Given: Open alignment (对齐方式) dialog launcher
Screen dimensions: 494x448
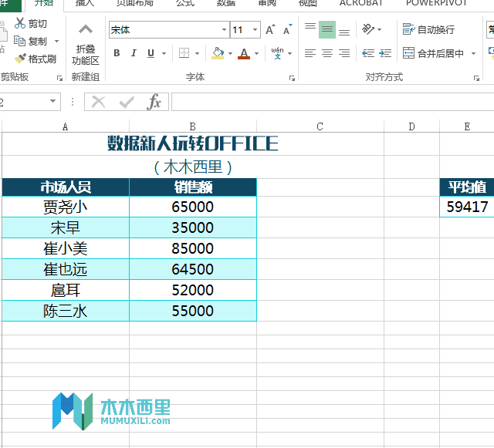Looking at the screenshot, I should [476, 78].
